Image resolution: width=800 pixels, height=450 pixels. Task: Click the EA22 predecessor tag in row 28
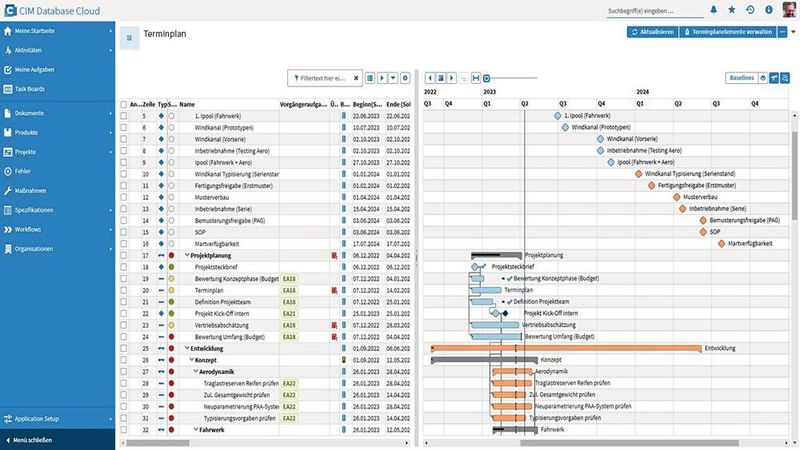coord(289,384)
